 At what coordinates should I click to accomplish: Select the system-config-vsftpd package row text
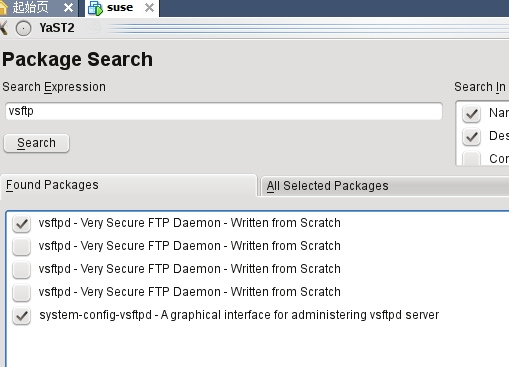(239, 315)
